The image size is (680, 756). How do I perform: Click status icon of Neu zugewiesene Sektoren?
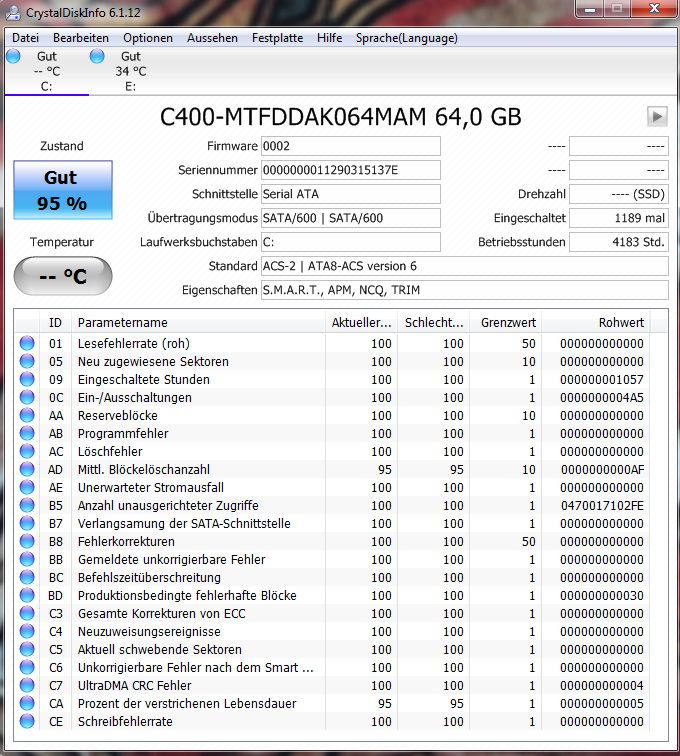27,361
